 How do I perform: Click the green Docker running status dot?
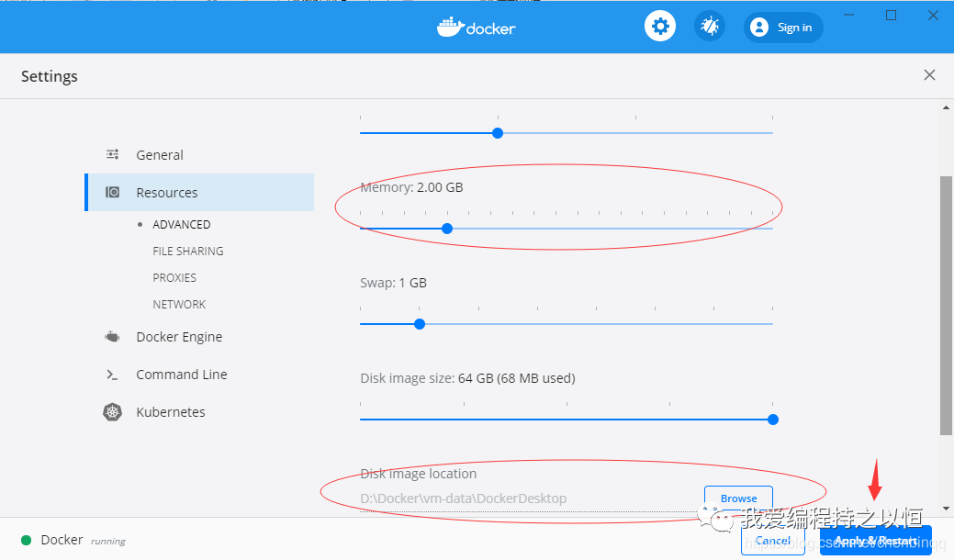(x=26, y=540)
